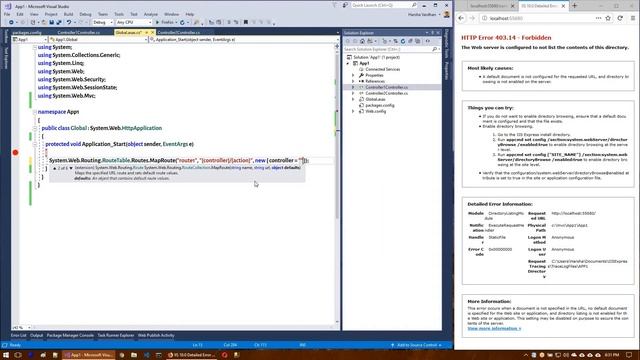The height and width of the screenshot is (360, 640).
Task: Click the Navigate Backward toolbar button
Action: point(11,22)
